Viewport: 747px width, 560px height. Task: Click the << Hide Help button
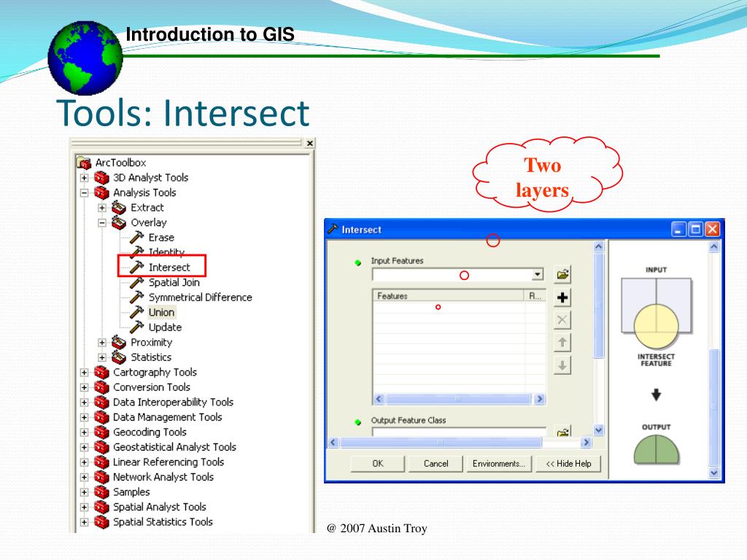(568, 463)
